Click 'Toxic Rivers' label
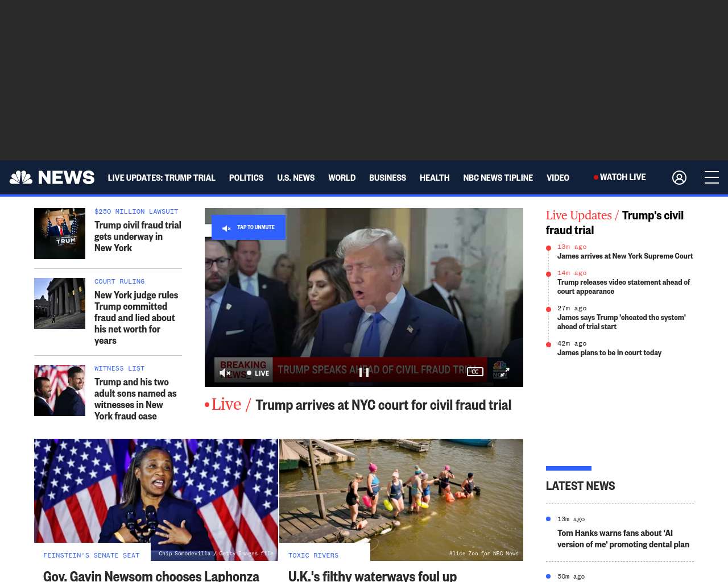Screen dimensions: 728x582 [313, 555]
